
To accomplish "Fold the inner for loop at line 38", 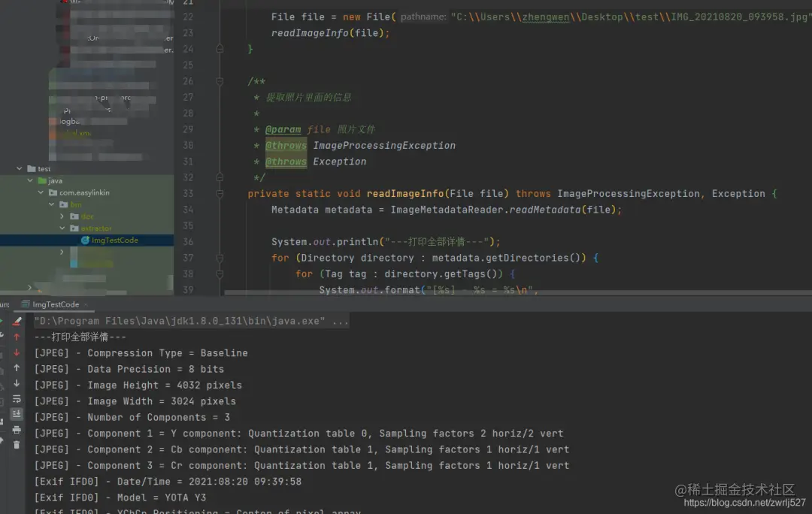I will [x=220, y=274].
